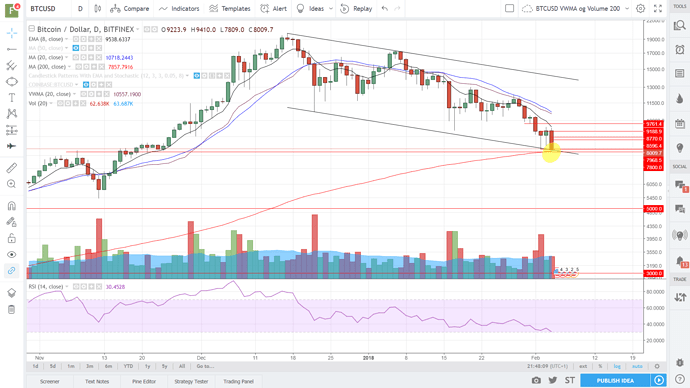Show the hidden MA (50, close) indicator
Image resolution: width=690 pixels, height=388 pixels.
[76, 48]
